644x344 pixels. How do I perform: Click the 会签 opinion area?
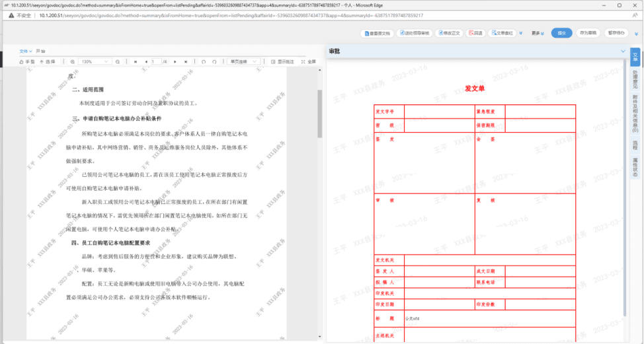pyautogui.click(x=525, y=163)
